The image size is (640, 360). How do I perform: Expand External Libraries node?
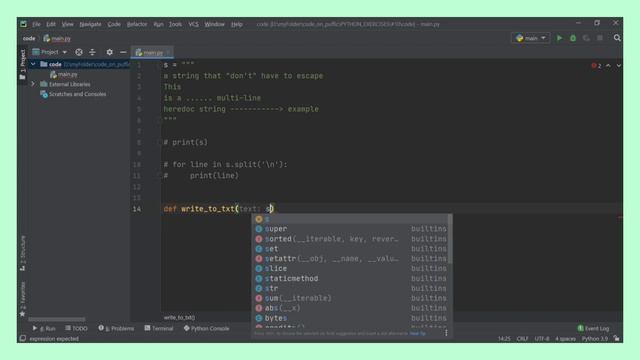(33, 84)
